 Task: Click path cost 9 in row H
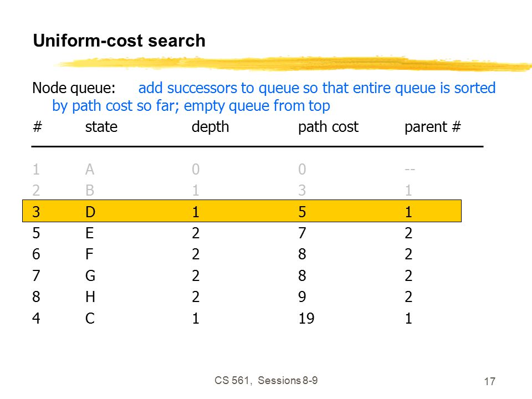pyautogui.click(x=302, y=297)
